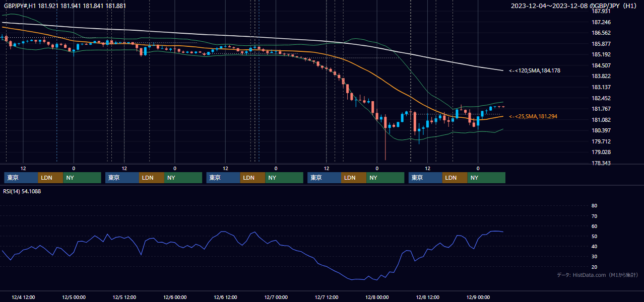This screenshot has width=644, height=302.
Task: Click the RSI scale value 80
Action: pyautogui.click(x=594, y=206)
